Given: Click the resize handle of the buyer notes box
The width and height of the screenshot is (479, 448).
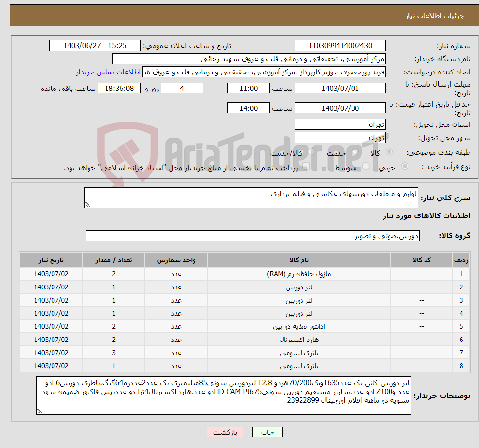Looking at the screenshot, I should coord(40,412).
